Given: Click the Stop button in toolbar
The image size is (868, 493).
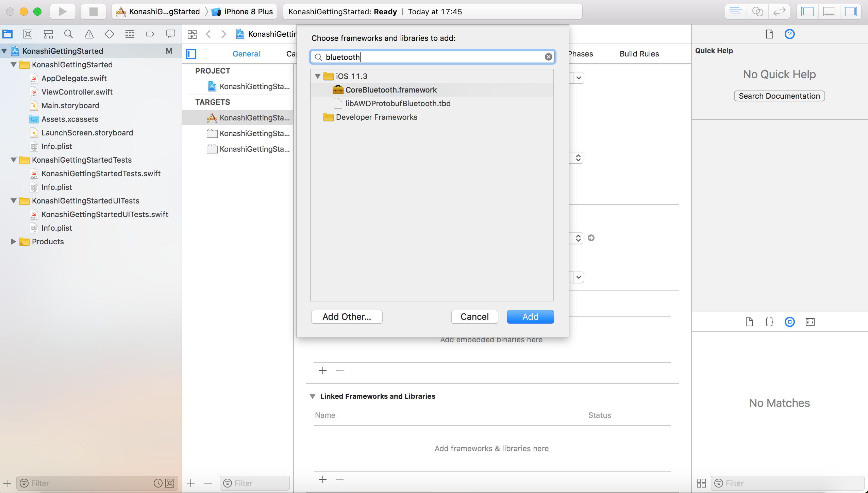Looking at the screenshot, I should [93, 12].
